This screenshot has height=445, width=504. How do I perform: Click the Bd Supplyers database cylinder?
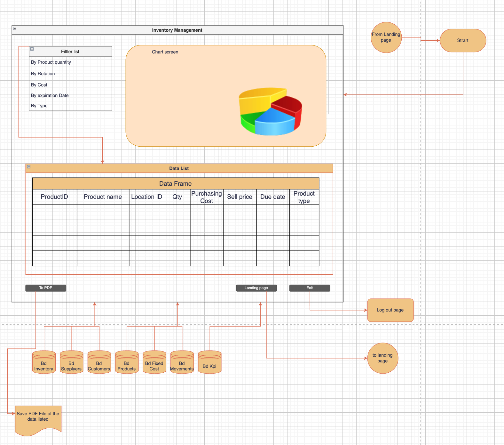(x=71, y=362)
